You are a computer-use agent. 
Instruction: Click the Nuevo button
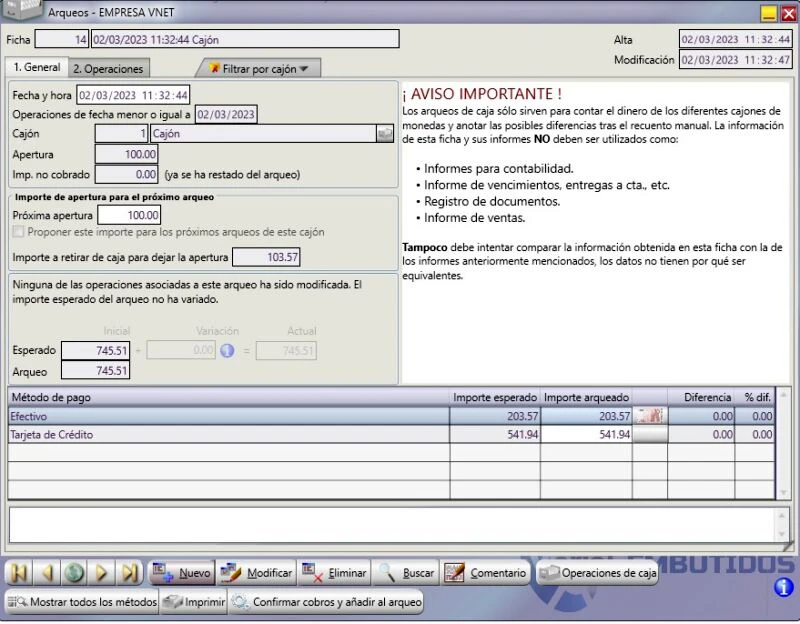tap(182, 573)
